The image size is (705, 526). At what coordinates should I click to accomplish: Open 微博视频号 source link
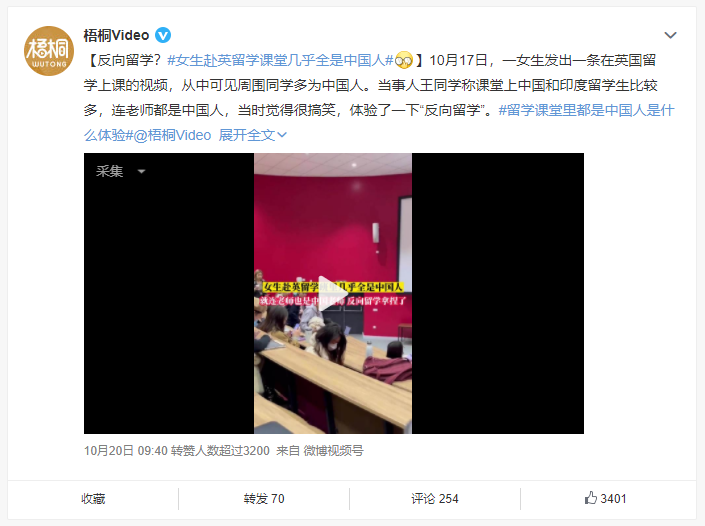[333, 450]
